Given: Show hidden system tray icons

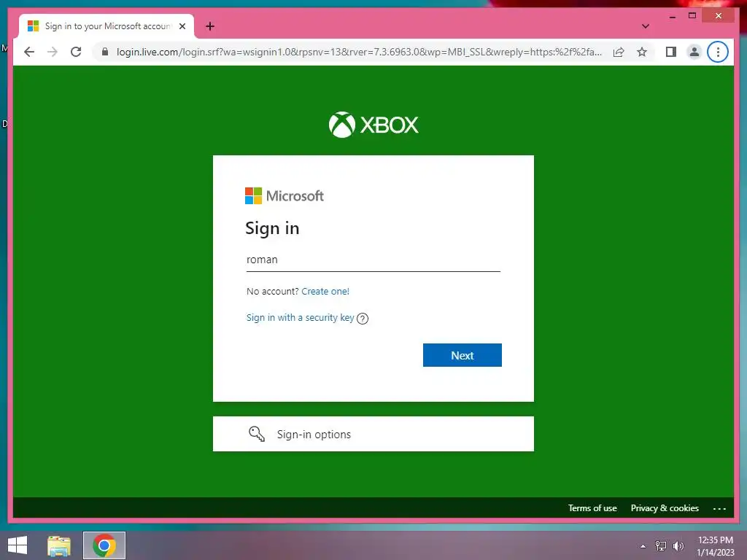Looking at the screenshot, I should click(x=643, y=546).
